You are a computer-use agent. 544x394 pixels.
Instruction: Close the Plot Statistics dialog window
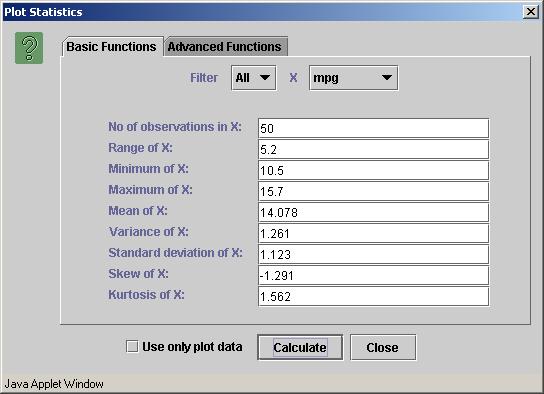pos(531,12)
